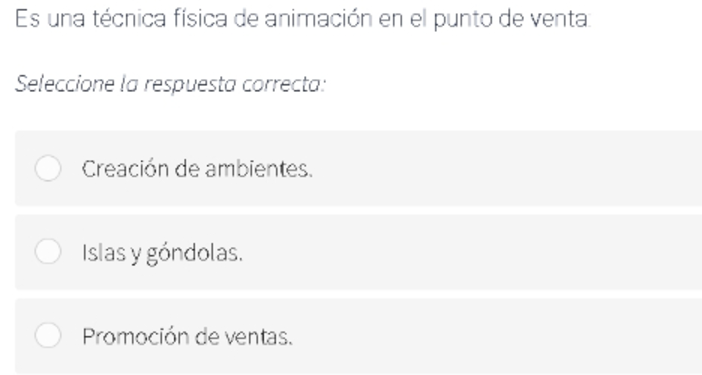Click the 'Seleccione la respuesta correcta:' instruction
Image resolution: width=702 pixels, height=375 pixels.
pos(171,84)
